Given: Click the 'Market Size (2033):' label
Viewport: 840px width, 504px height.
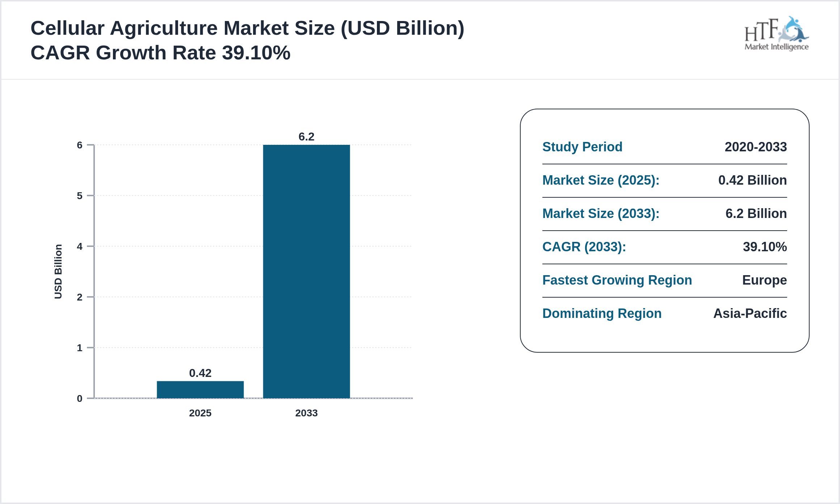Looking at the screenshot, I should tap(601, 214).
